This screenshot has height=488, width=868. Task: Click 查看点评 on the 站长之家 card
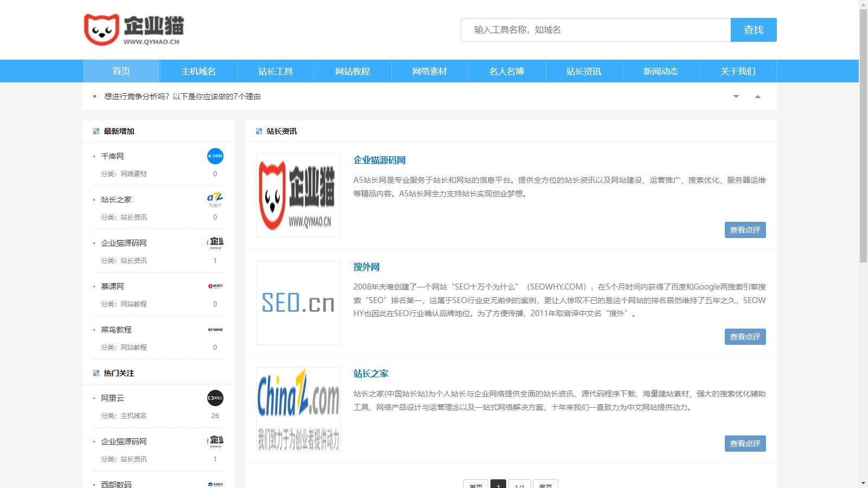click(745, 444)
